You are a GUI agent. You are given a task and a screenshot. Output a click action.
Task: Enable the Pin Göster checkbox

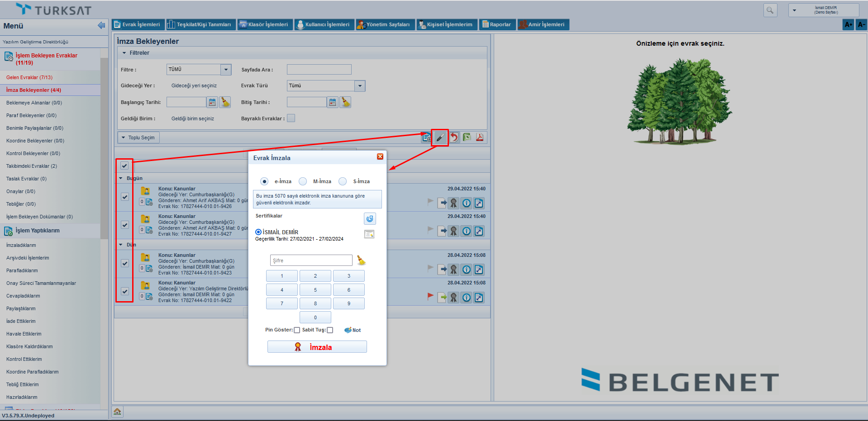(x=297, y=330)
